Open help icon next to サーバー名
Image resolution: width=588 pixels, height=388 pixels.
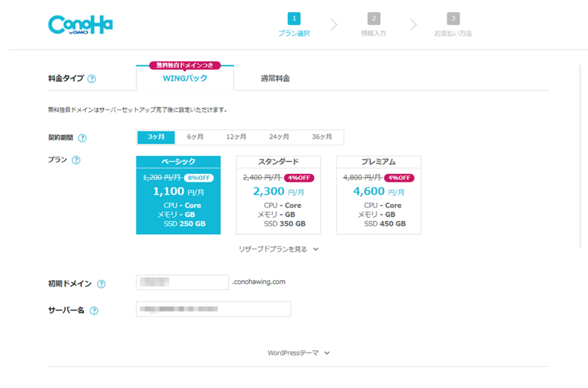94,311
